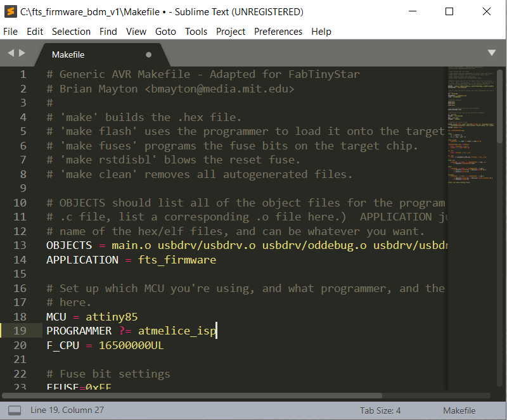This screenshot has width=507, height=420.
Task: Click the MCU variable on line 18
Action: tap(56, 317)
